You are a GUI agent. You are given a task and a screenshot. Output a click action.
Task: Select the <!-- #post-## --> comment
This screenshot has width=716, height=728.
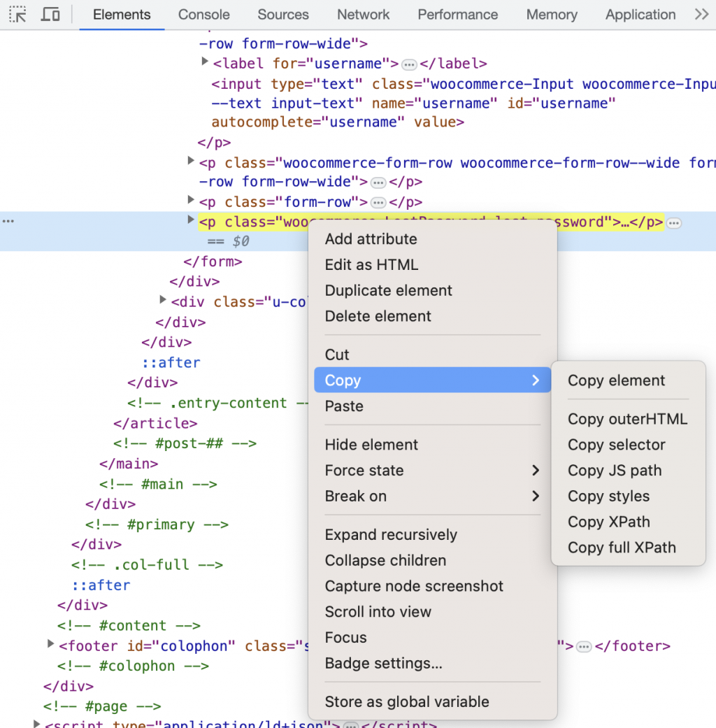tap(185, 444)
